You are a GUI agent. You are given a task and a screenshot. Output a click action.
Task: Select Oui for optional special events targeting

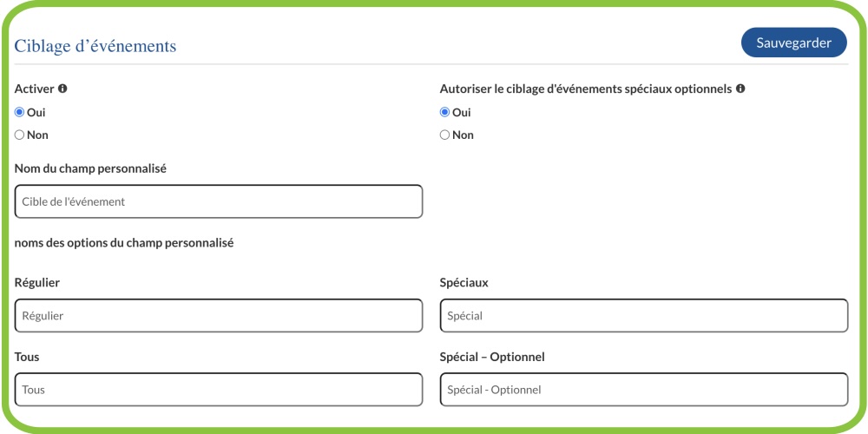click(x=445, y=112)
